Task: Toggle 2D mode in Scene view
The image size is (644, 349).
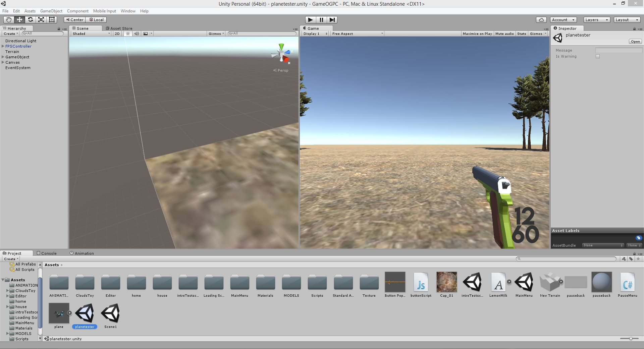Action: 117,34
